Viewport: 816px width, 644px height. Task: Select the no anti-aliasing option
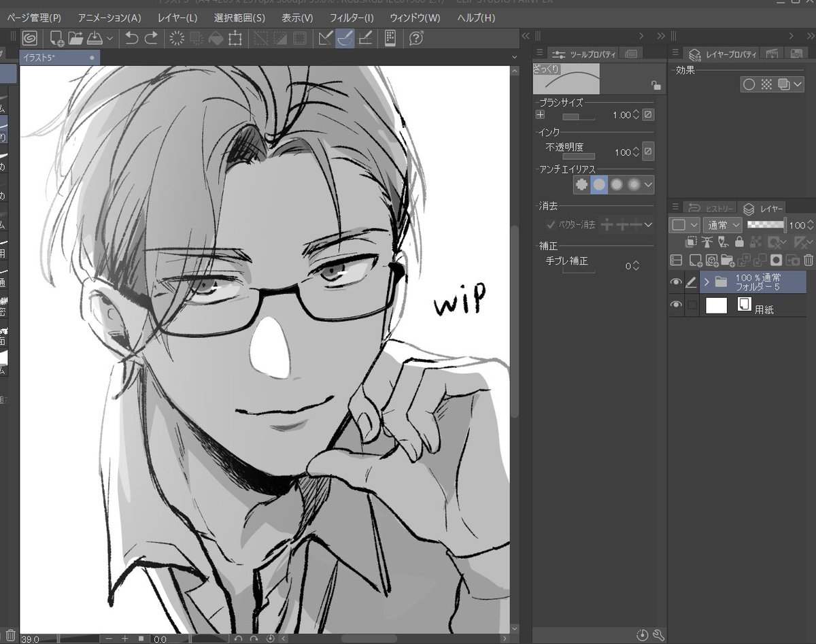point(581,184)
